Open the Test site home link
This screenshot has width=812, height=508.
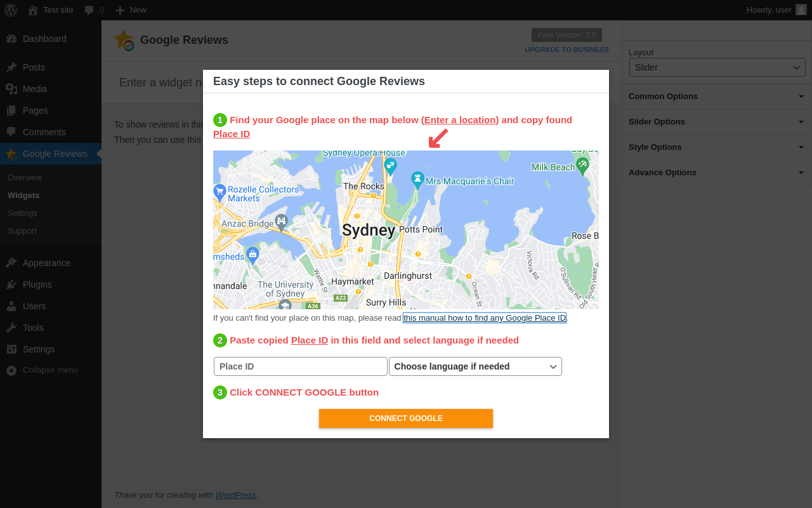(51, 10)
